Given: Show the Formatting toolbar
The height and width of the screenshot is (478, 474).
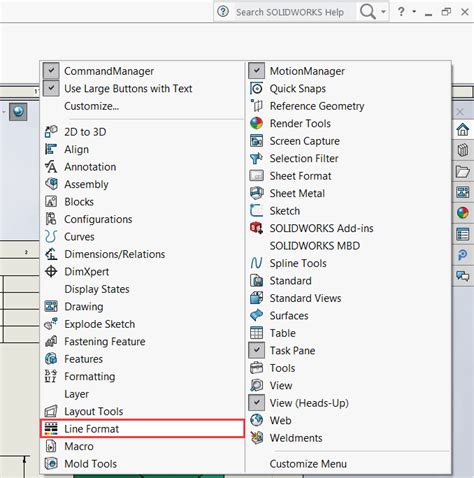Looking at the screenshot, I should 142,376.
